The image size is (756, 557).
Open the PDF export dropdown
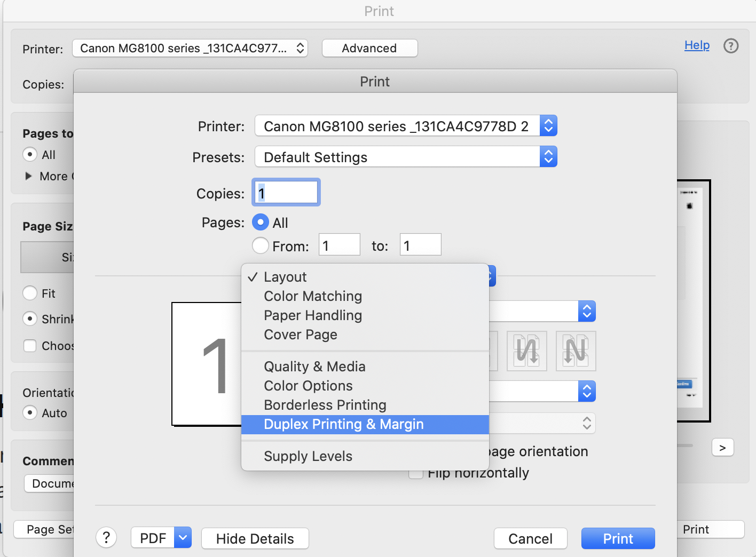pos(182,538)
